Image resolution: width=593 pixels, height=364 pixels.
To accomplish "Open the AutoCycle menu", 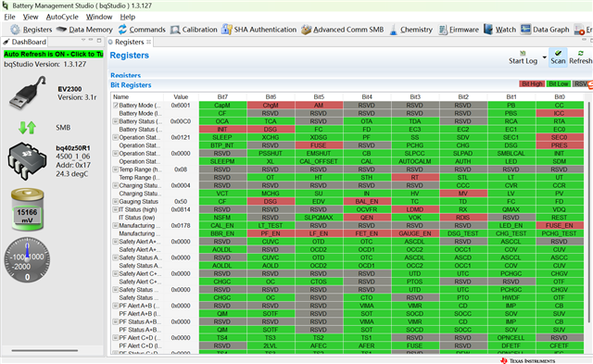I will click(62, 17).
